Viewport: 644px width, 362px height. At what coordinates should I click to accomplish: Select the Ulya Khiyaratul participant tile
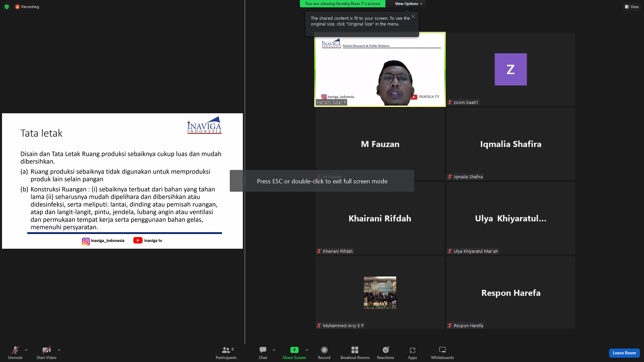click(511, 219)
